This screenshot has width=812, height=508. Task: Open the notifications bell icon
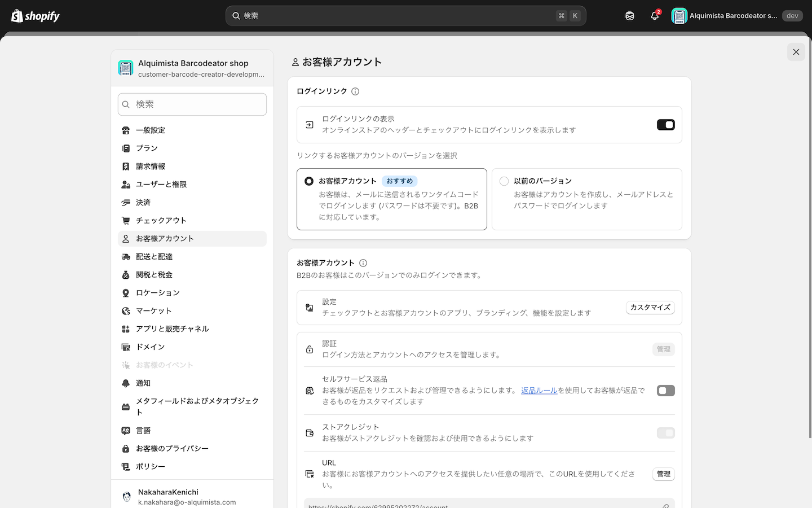pos(654,16)
